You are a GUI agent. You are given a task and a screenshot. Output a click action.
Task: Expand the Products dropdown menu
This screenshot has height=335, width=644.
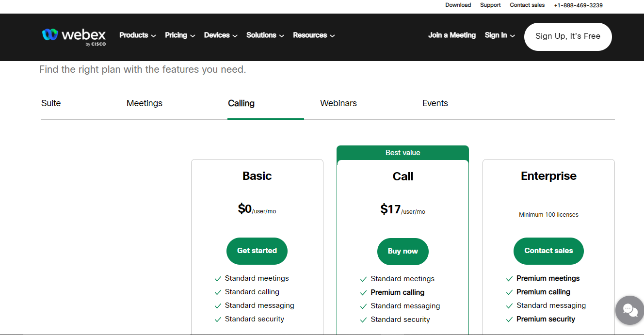click(138, 35)
